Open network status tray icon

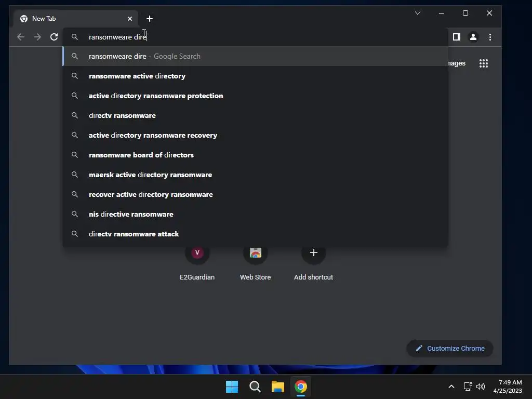468,387
